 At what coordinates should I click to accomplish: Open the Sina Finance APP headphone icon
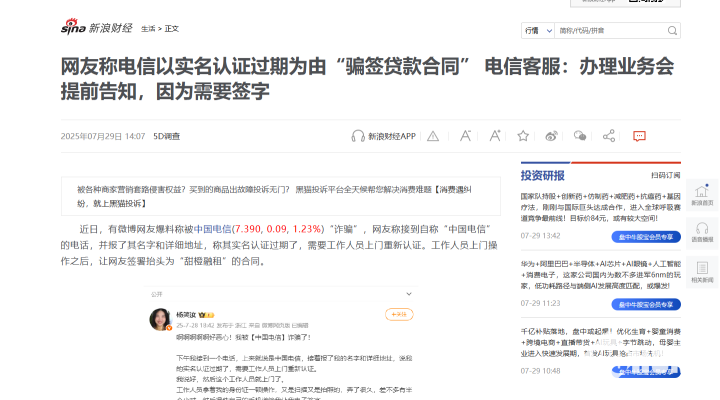[x=358, y=136]
